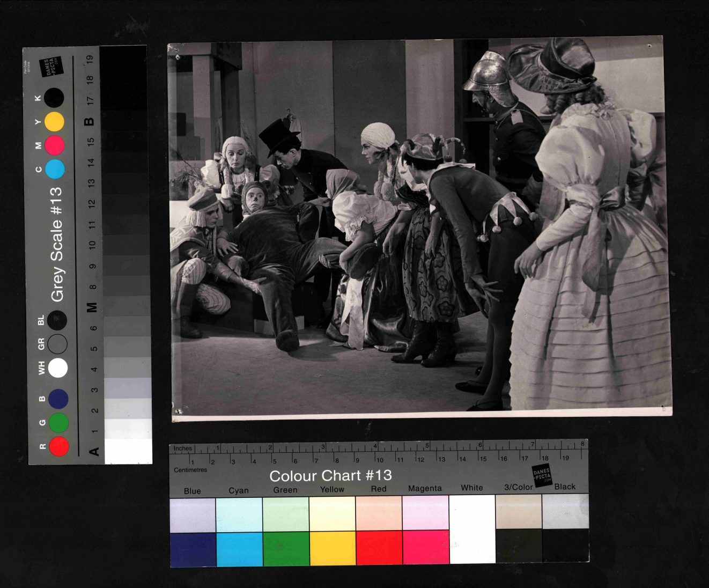Pick the dark blue circle labeled B
This screenshot has width=709, height=588.
(58, 399)
